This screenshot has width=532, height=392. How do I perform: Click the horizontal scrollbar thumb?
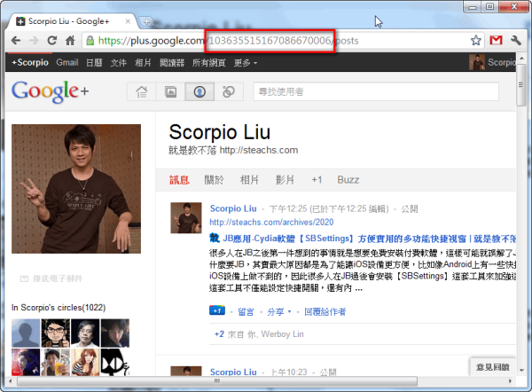[x=217, y=381]
